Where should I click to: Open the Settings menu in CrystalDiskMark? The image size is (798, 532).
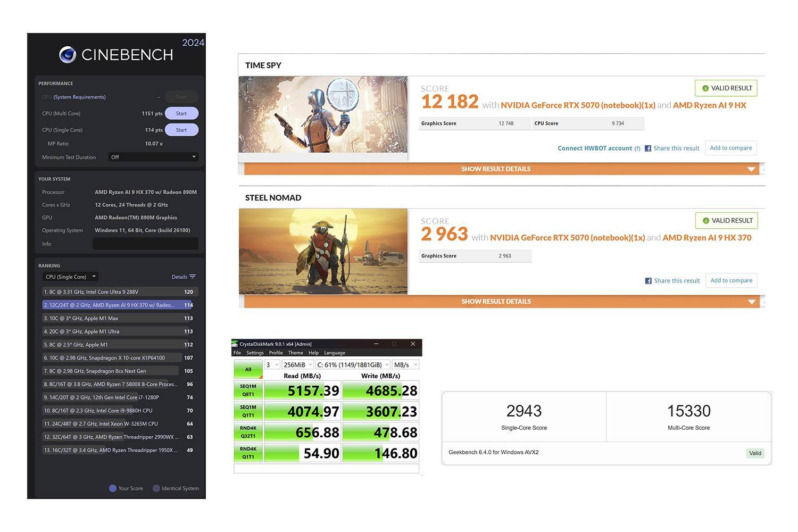click(x=255, y=353)
